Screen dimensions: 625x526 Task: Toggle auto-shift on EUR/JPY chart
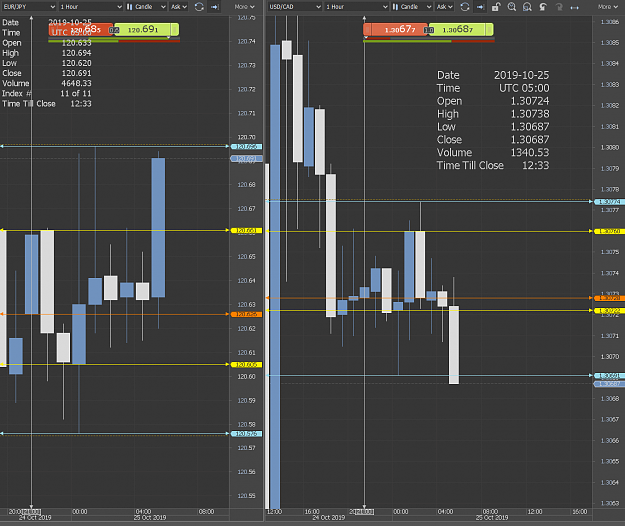pos(214,6)
